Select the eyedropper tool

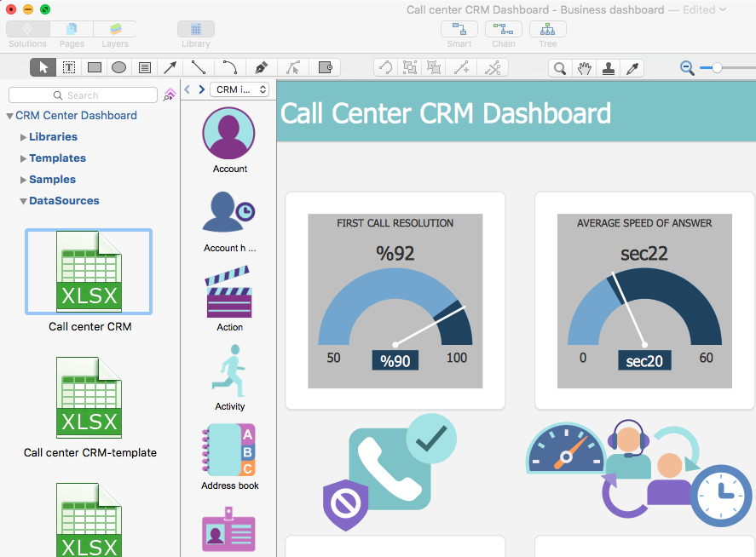(x=632, y=68)
